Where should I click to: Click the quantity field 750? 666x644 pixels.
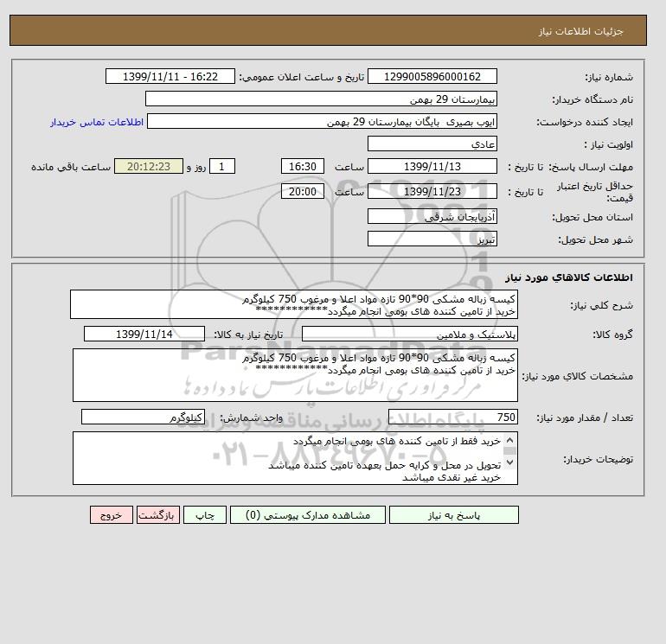(452, 418)
